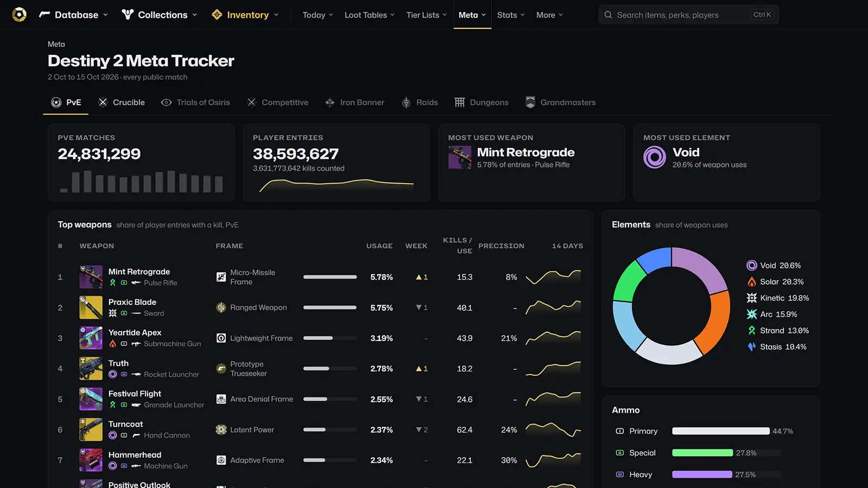The height and width of the screenshot is (488, 868).
Task: Click the Latent Power frame icon
Action: click(221, 429)
